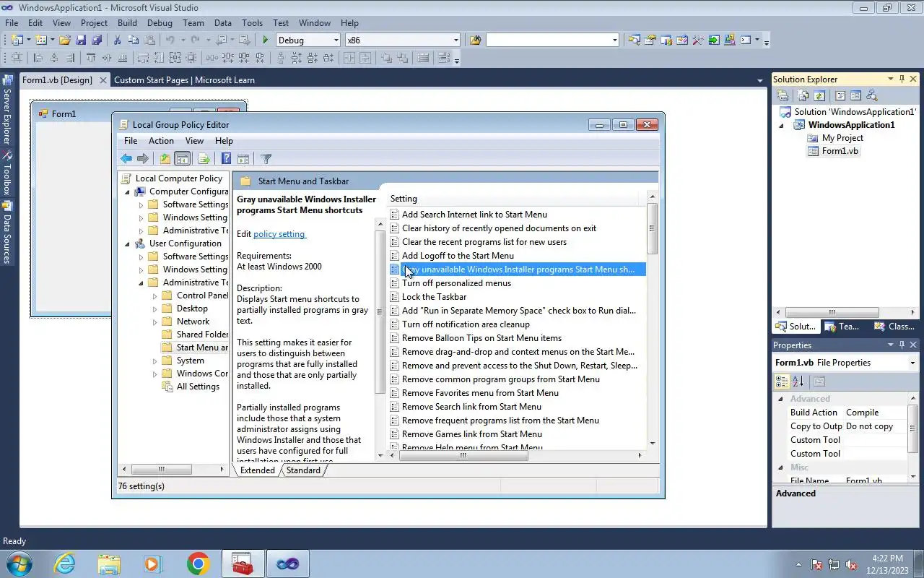The image size is (924, 578).
Task: Open Internet Explorer from the taskbar
Action: point(64,564)
